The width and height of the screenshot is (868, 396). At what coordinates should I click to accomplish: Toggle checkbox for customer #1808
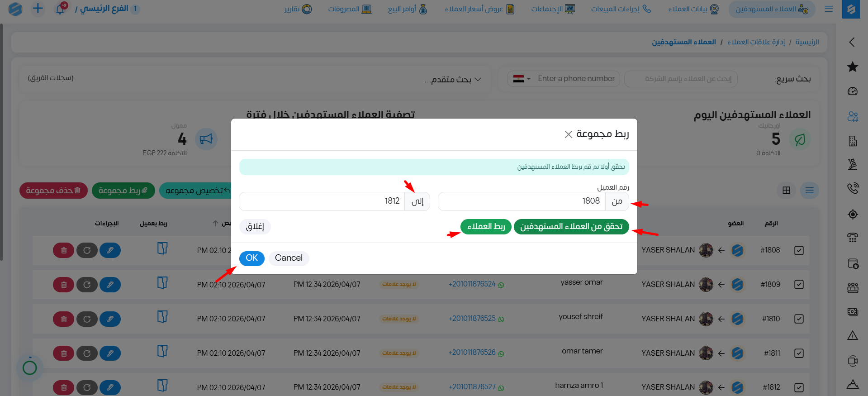[799, 250]
